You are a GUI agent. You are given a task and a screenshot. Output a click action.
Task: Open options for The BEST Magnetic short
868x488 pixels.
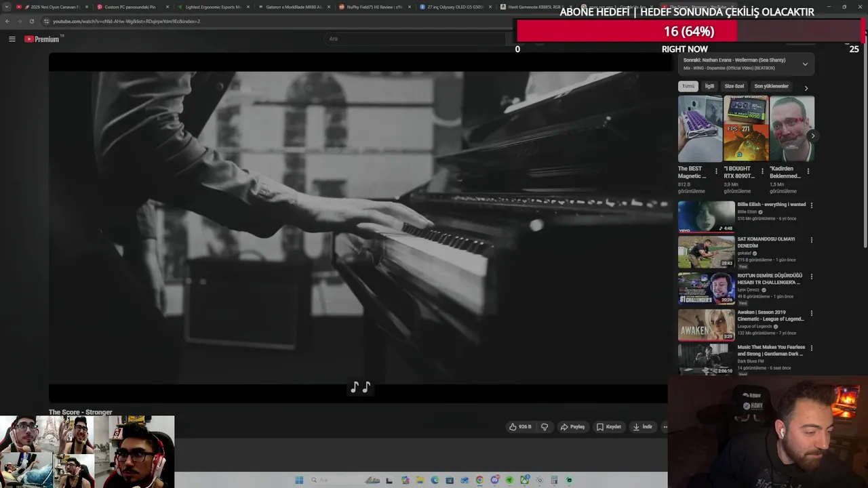716,171
